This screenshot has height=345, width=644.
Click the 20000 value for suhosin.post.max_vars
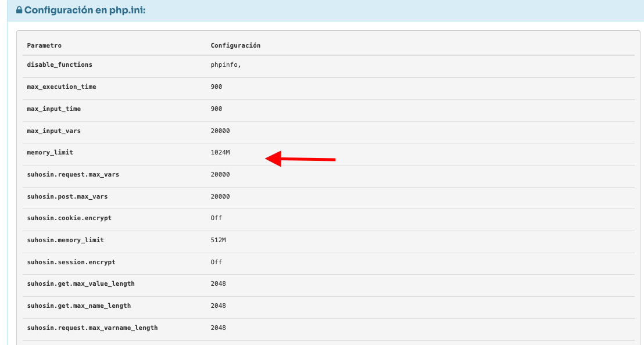220,196
